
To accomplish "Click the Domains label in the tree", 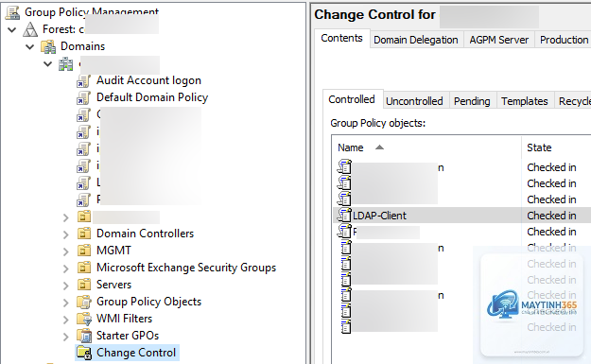I will tap(83, 46).
